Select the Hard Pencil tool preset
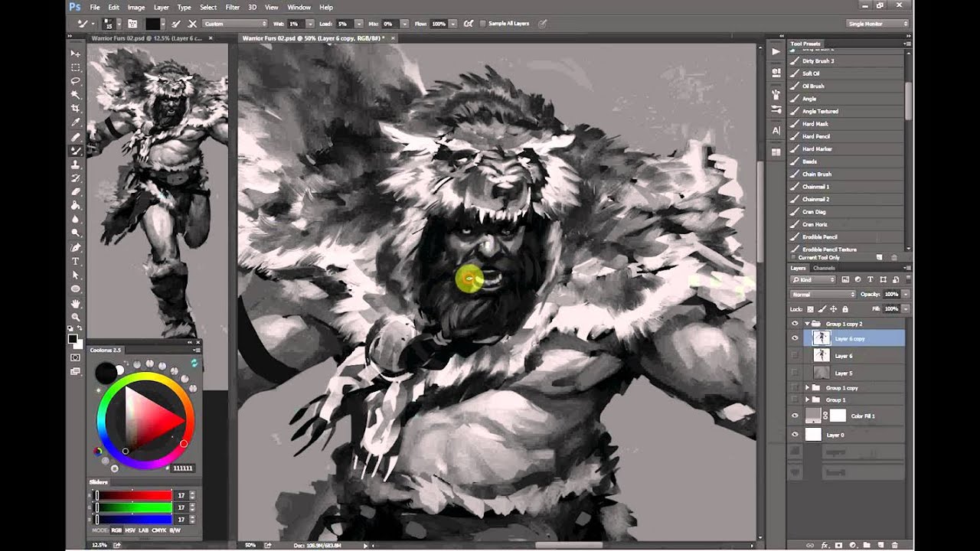This screenshot has width=980, height=551. 848,136
